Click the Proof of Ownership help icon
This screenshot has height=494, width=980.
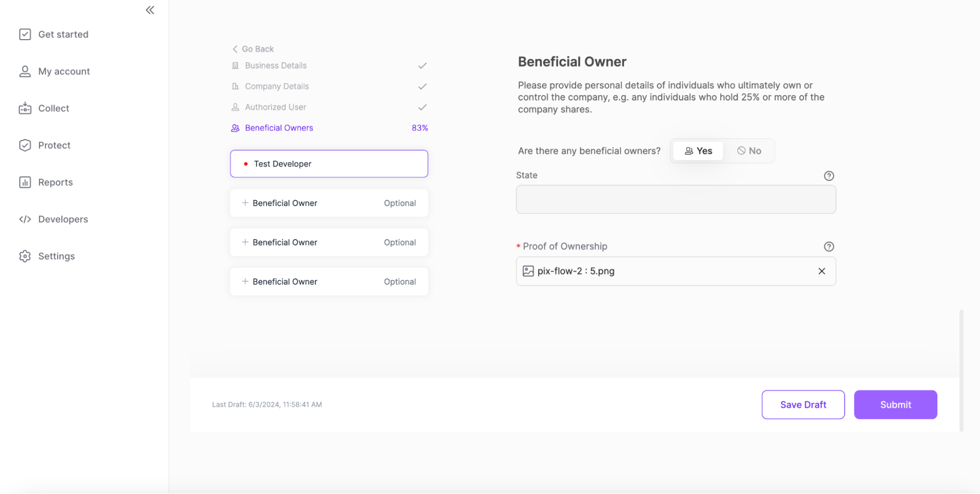point(829,247)
